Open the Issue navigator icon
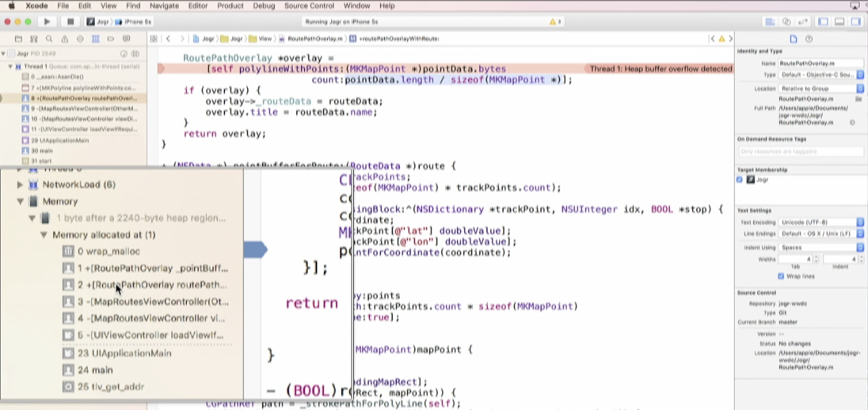The width and height of the screenshot is (868, 410). point(65,39)
